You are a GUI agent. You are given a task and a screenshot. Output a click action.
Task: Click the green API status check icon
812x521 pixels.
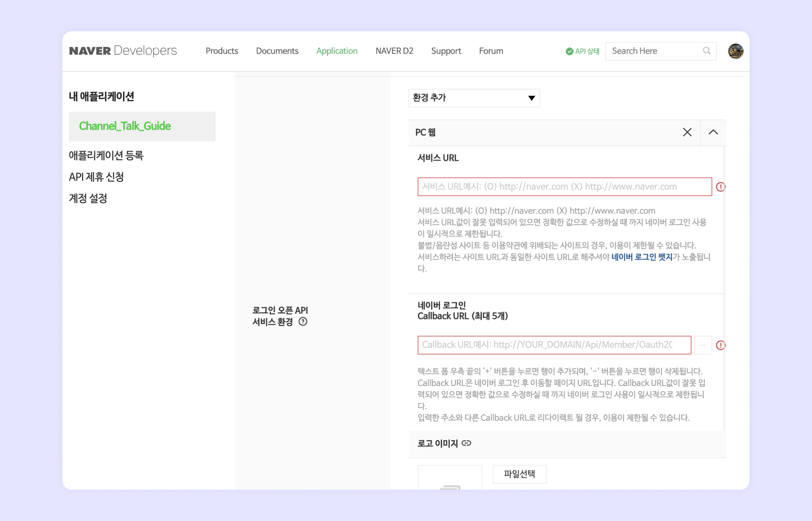[569, 51]
